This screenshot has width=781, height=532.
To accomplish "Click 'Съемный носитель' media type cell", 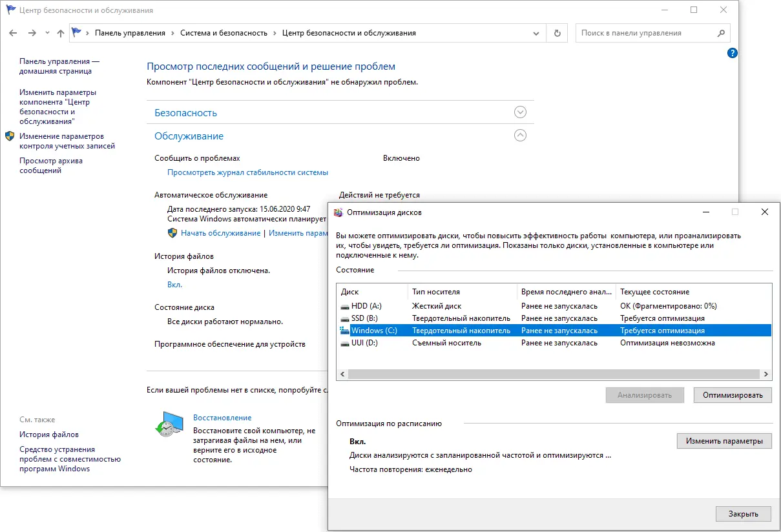I will [446, 343].
